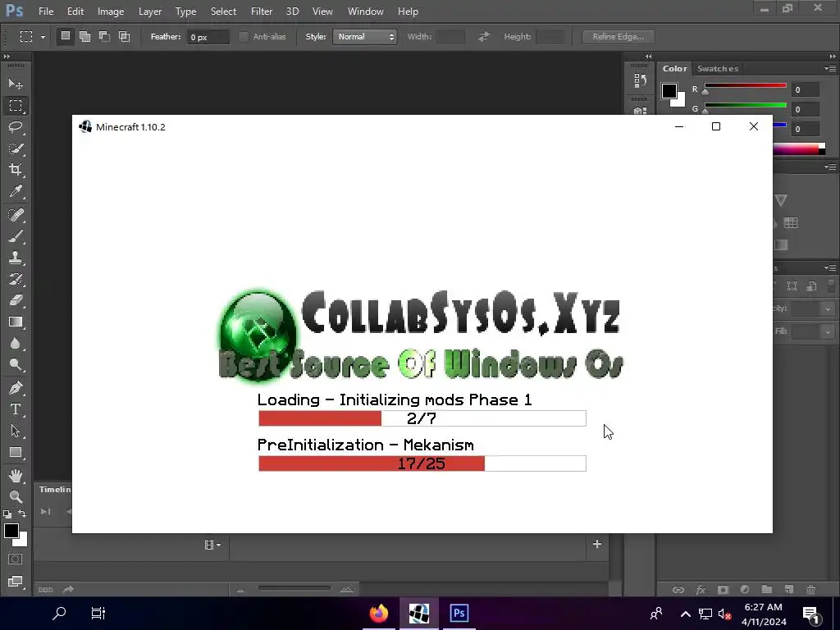Select the Pen tool
The image size is (840, 630).
16,388
